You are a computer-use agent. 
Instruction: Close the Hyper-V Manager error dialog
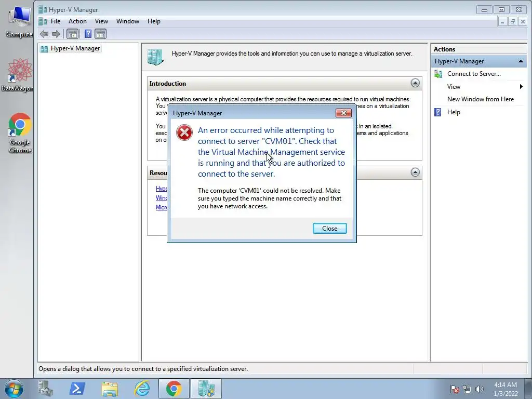tap(329, 229)
